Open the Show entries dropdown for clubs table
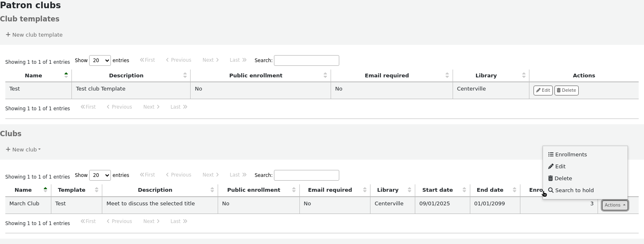The width and height of the screenshot is (644, 244). coord(100,175)
